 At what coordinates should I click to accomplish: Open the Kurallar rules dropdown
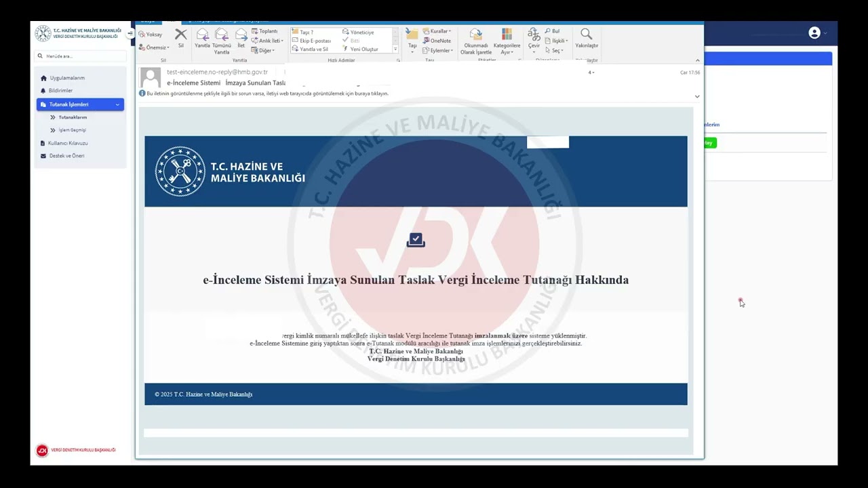(437, 31)
